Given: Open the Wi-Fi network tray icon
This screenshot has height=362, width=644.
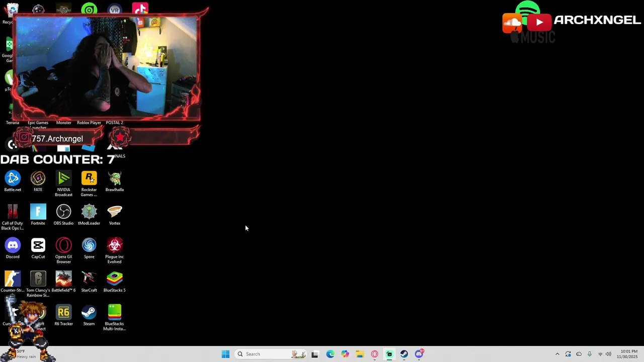Looking at the screenshot, I should 600,354.
